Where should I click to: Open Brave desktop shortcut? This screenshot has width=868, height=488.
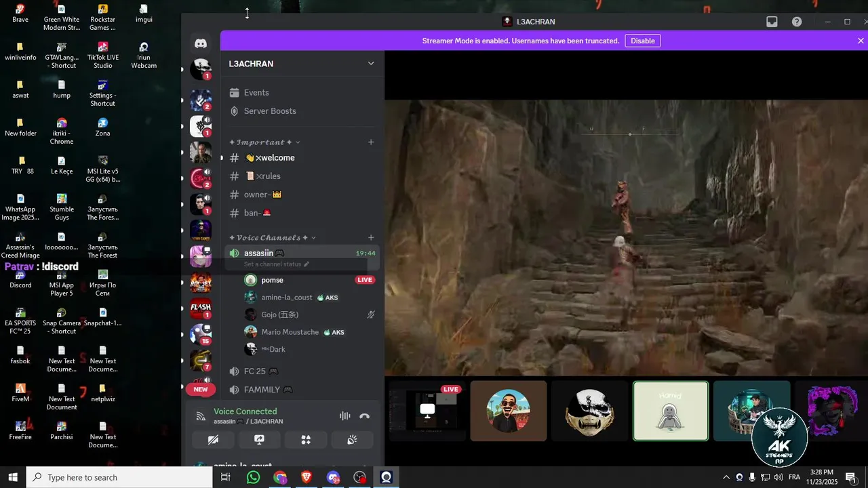[20, 14]
